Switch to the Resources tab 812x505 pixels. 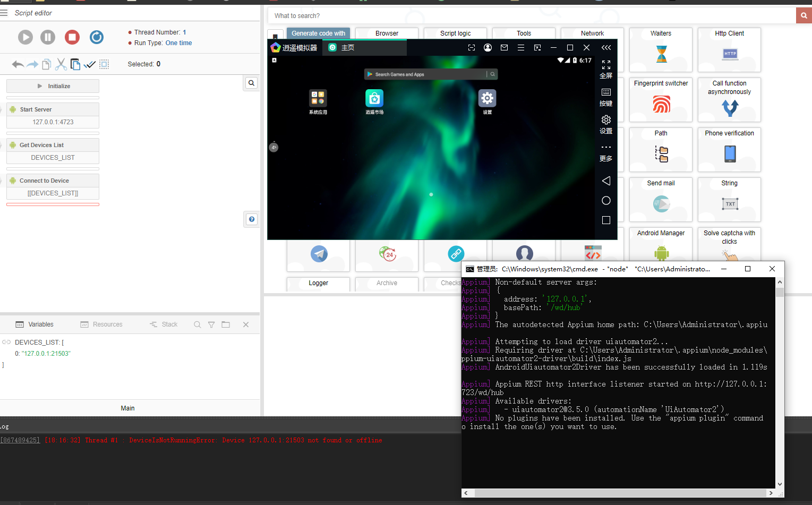[101, 324]
